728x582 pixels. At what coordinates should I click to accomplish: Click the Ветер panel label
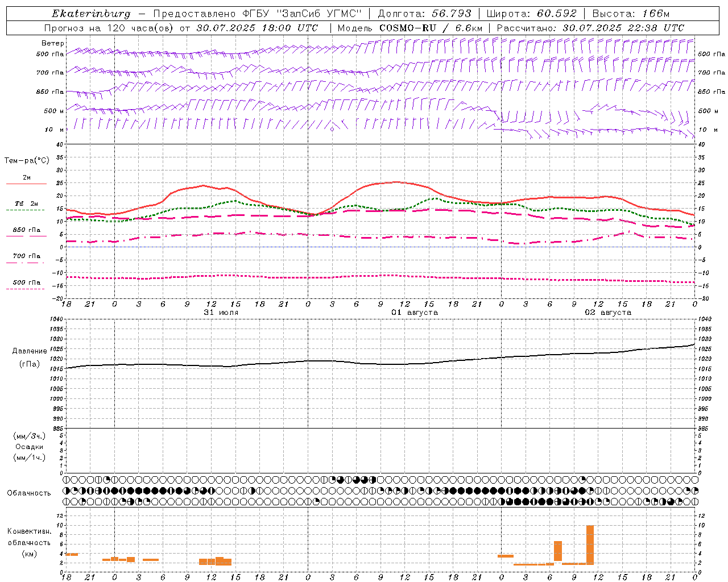52,43
